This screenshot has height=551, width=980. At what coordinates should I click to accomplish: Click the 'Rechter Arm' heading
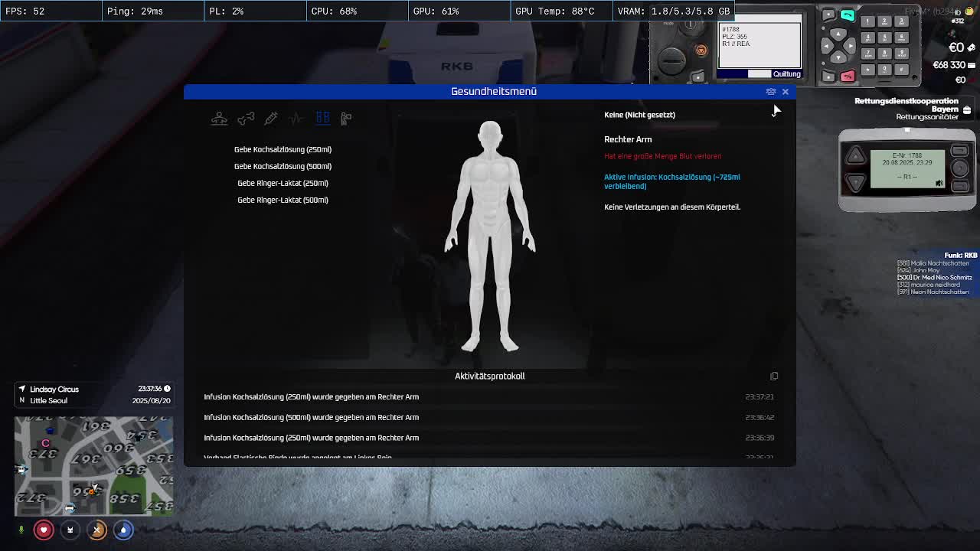tap(628, 139)
